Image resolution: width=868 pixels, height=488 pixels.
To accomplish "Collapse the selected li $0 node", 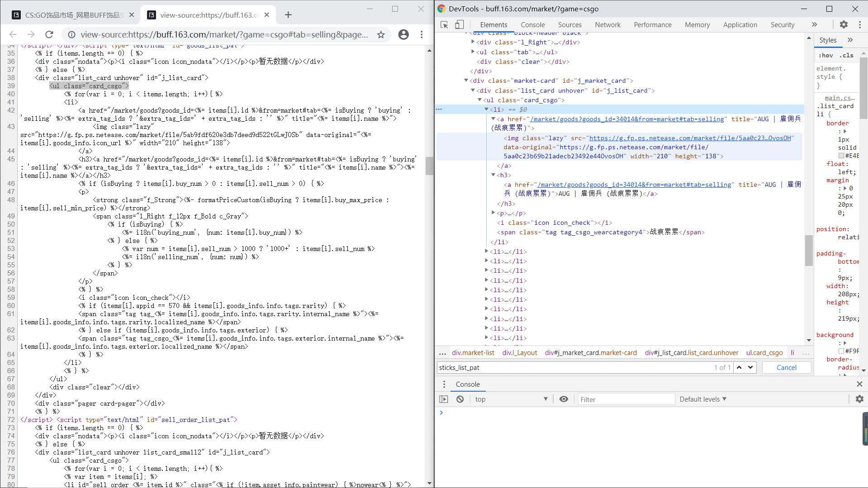I will tap(486, 109).
